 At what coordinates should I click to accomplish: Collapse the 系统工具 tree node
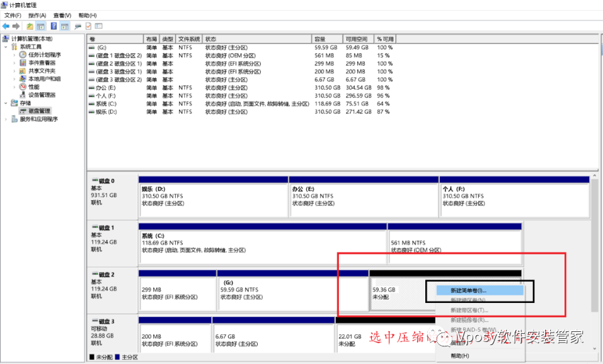click(6, 47)
